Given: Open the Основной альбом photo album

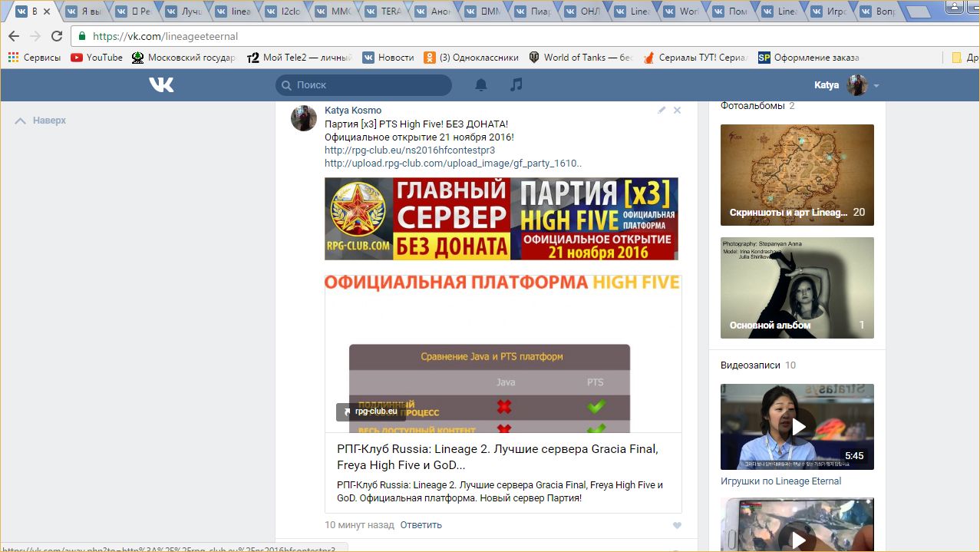Looking at the screenshot, I should click(797, 288).
